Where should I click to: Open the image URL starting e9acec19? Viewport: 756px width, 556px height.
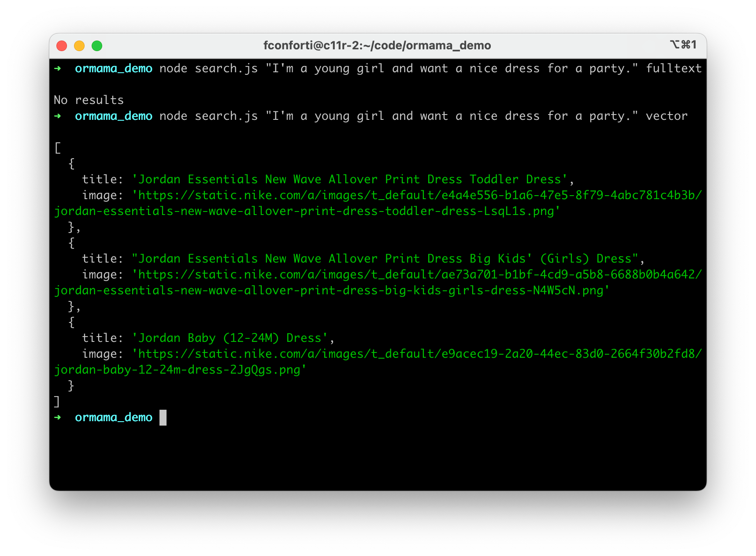point(417,354)
